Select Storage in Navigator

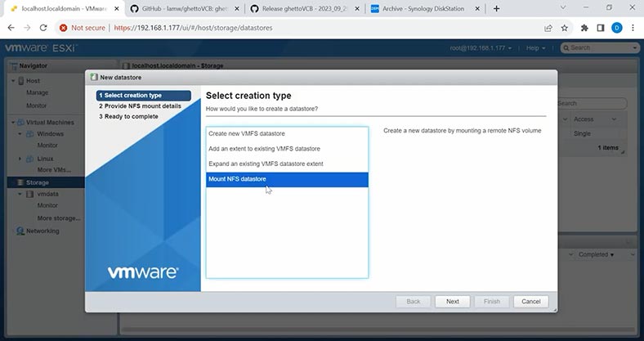click(x=38, y=182)
